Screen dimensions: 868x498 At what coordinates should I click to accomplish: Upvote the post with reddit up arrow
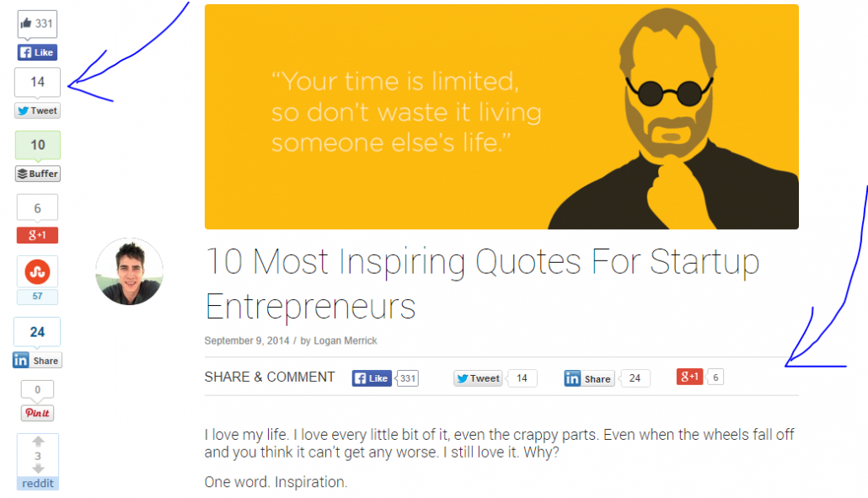[36, 440]
